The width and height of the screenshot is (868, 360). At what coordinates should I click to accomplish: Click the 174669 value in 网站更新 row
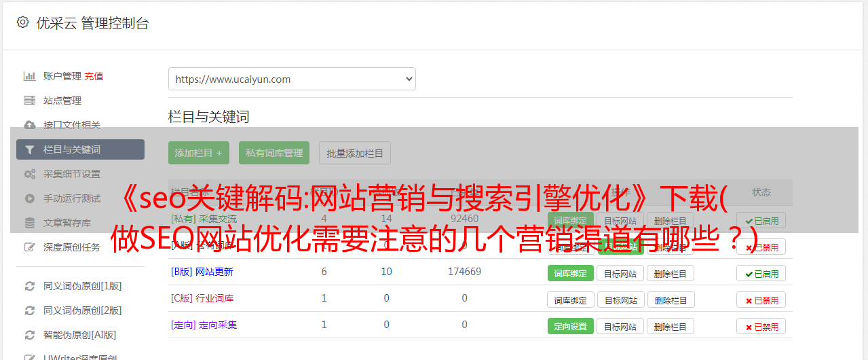464,272
